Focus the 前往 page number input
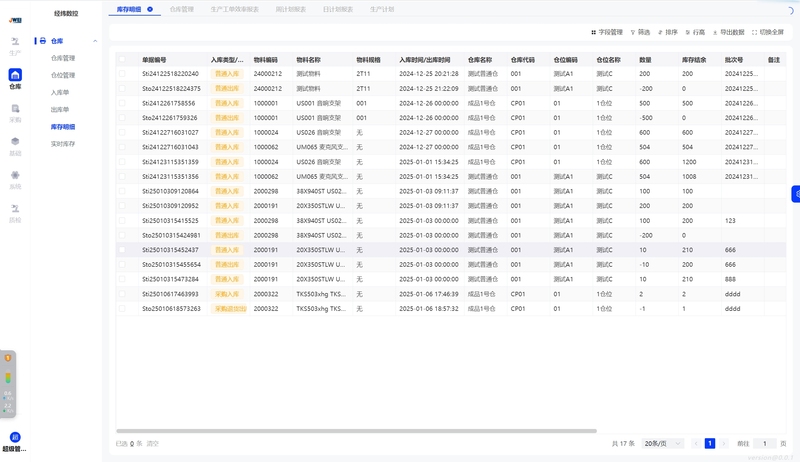800x462 pixels. pos(764,444)
